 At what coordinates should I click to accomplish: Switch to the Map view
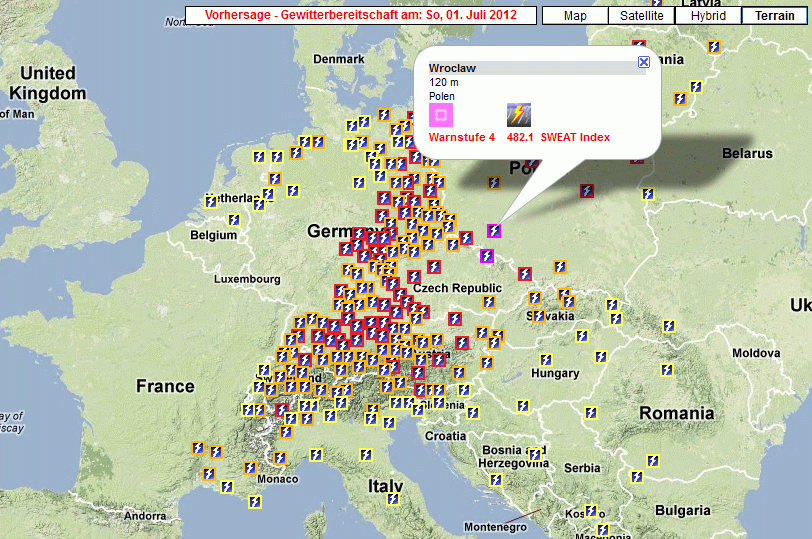pos(575,16)
